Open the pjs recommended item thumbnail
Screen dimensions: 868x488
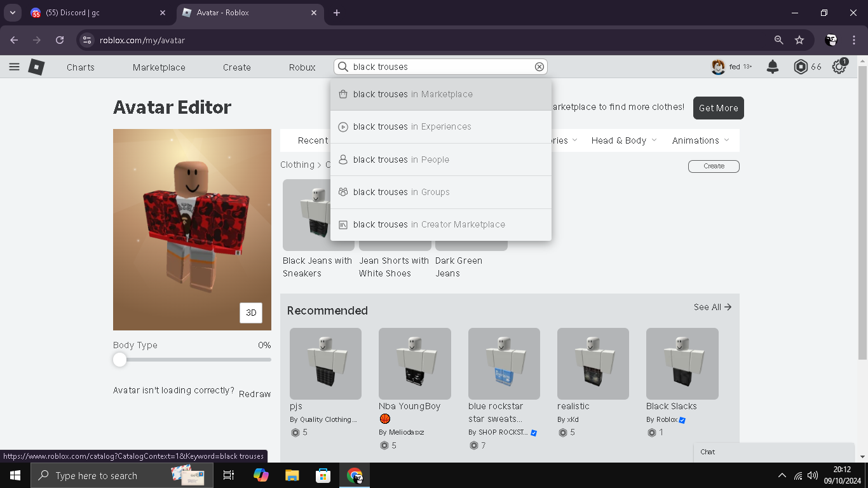click(x=325, y=363)
